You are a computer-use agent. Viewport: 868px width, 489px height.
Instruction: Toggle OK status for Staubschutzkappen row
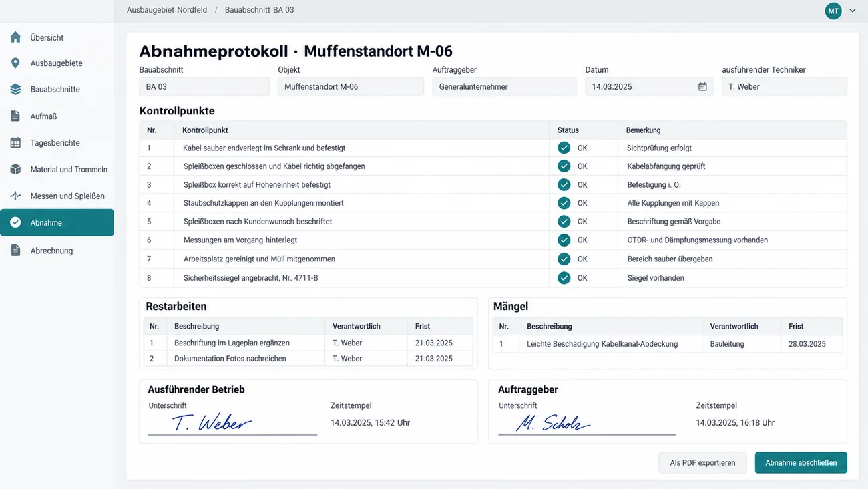click(564, 203)
